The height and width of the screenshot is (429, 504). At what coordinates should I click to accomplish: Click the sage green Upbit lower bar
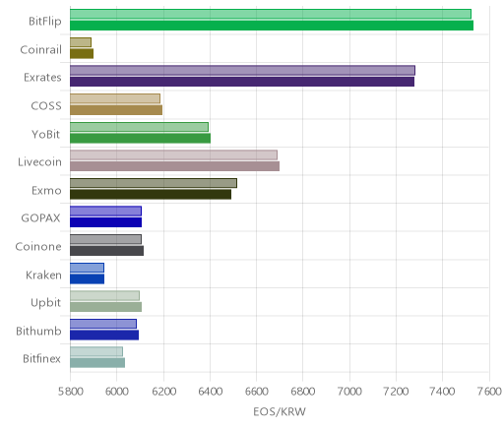[106, 307]
